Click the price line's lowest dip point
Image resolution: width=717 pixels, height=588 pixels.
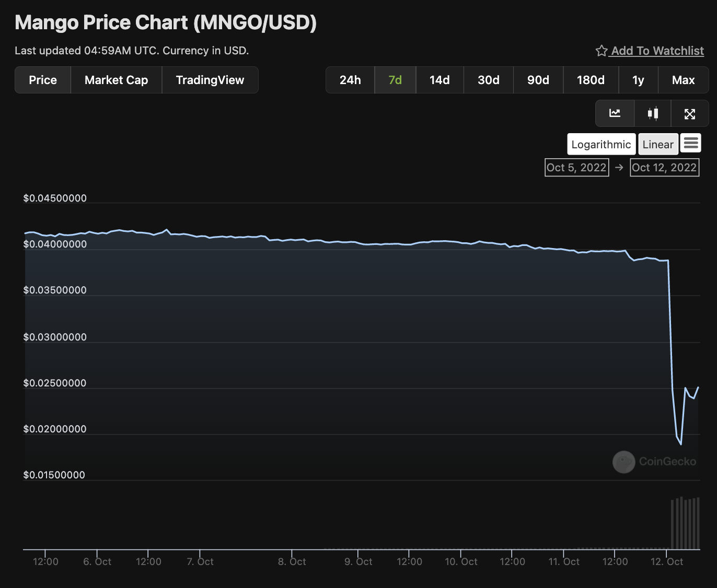pos(681,444)
